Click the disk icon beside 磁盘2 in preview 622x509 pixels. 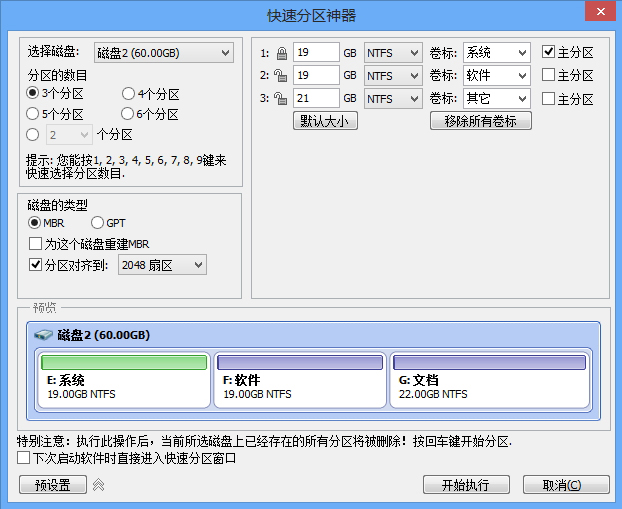pyautogui.click(x=45, y=335)
